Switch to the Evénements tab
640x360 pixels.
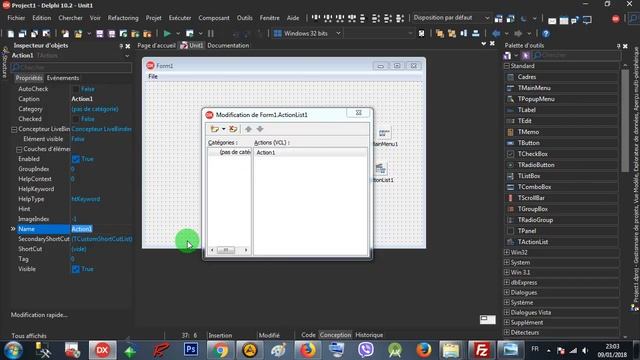63,78
